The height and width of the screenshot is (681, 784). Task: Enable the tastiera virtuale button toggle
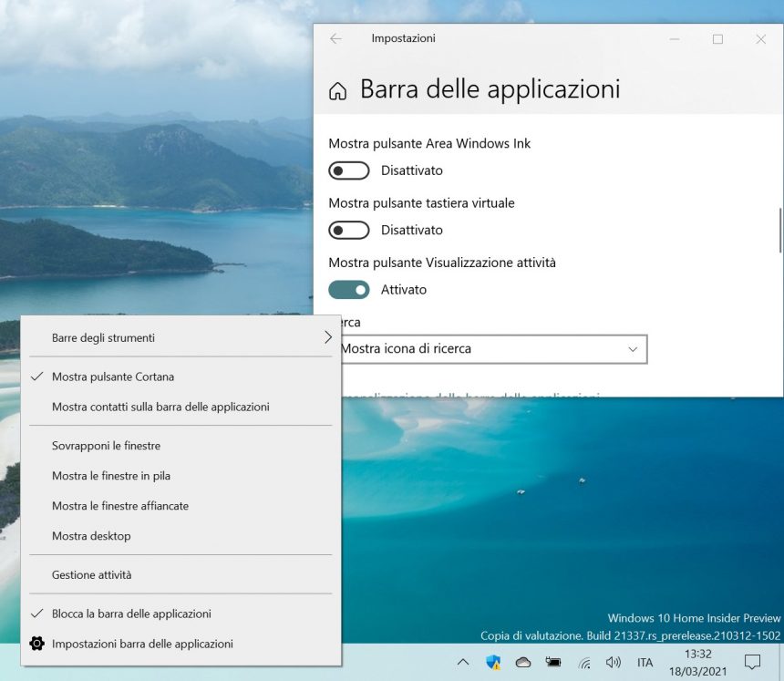(348, 230)
